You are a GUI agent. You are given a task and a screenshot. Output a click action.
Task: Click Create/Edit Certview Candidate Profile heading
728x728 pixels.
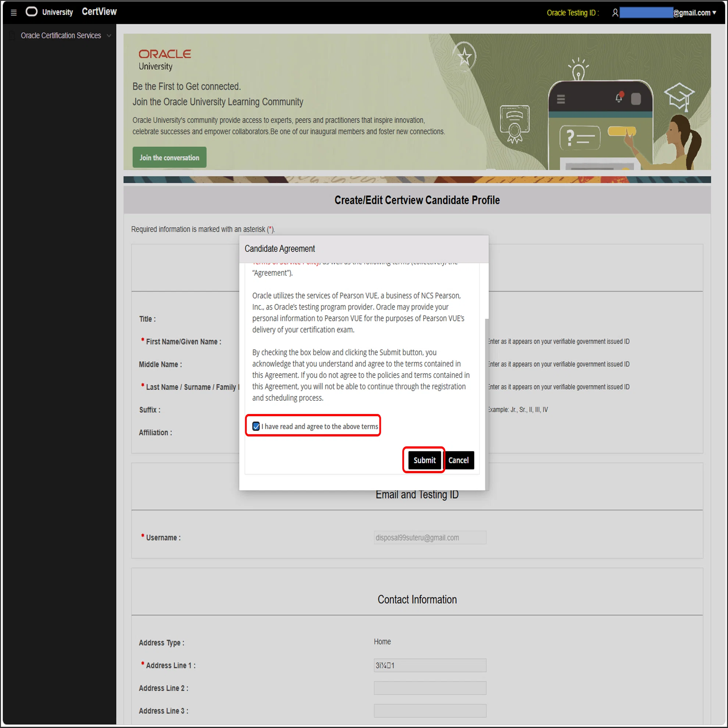pyautogui.click(x=417, y=200)
